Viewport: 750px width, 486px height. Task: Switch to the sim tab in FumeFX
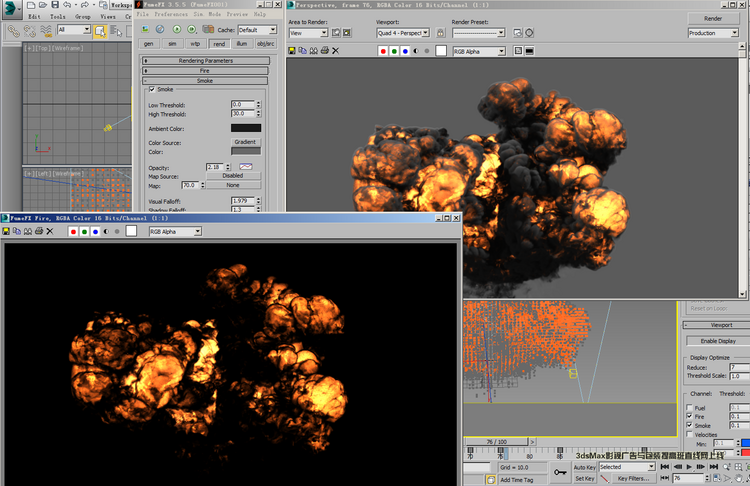pos(172,44)
